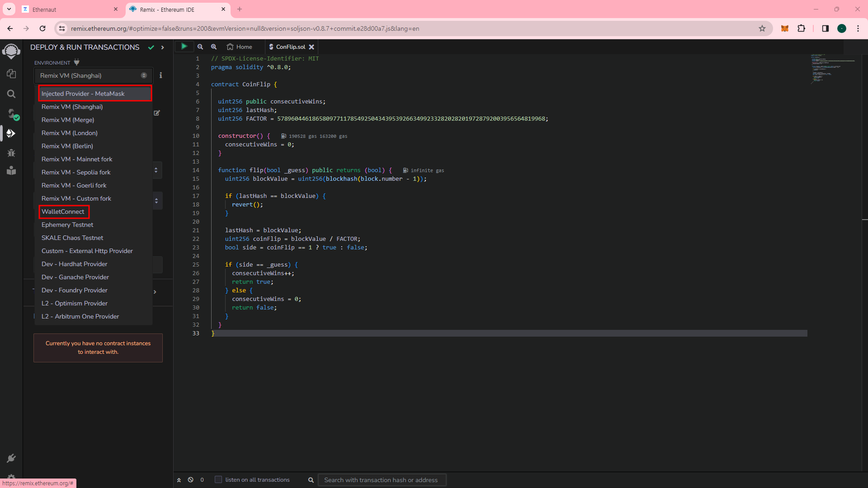Click the transaction hash search field

[x=382, y=480]
